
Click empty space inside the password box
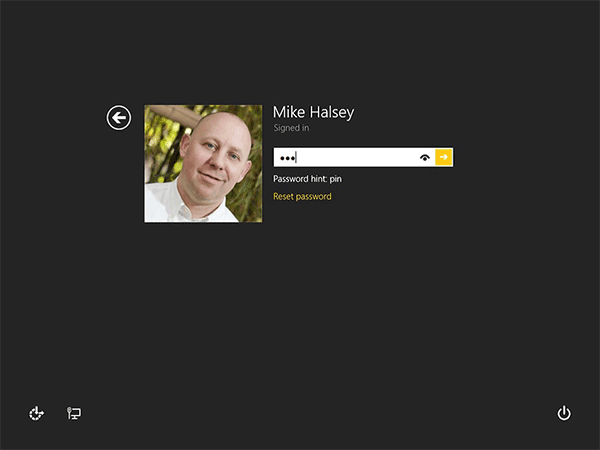[356, 157]
